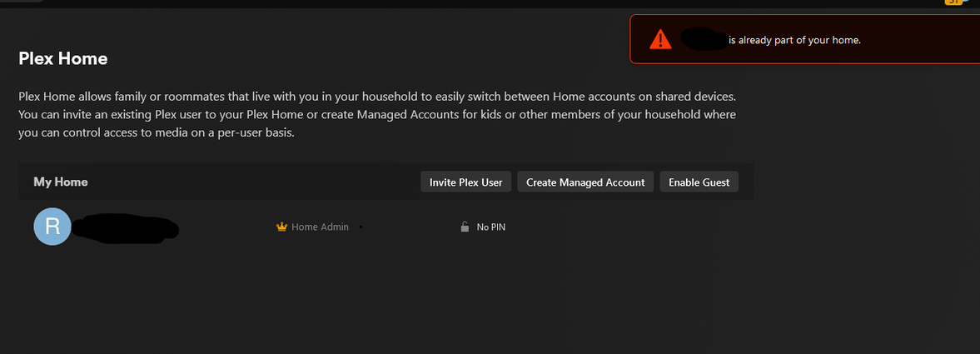This screenshot has width=980, height=354.
Task: Click the Home Admin crown icon
Action: [281, 227]
